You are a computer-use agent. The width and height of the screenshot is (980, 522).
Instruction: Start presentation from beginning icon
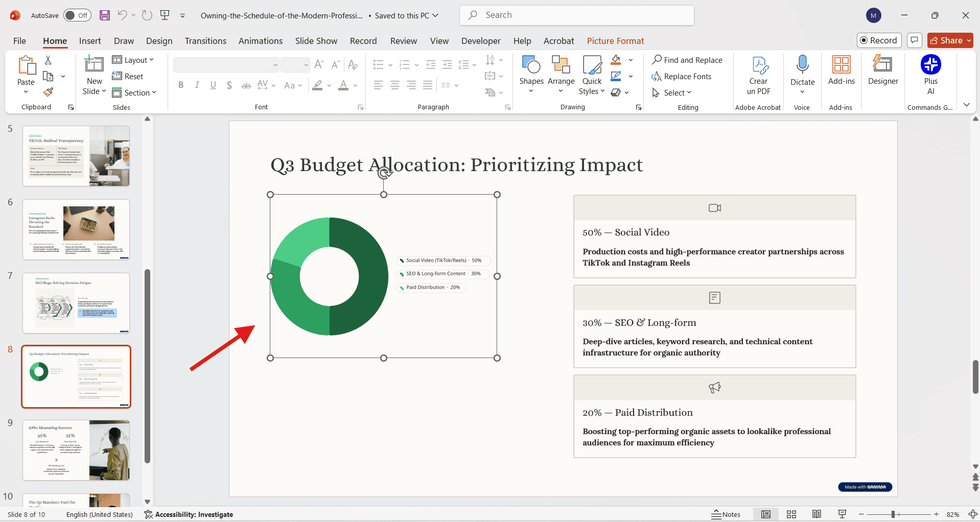165,15
